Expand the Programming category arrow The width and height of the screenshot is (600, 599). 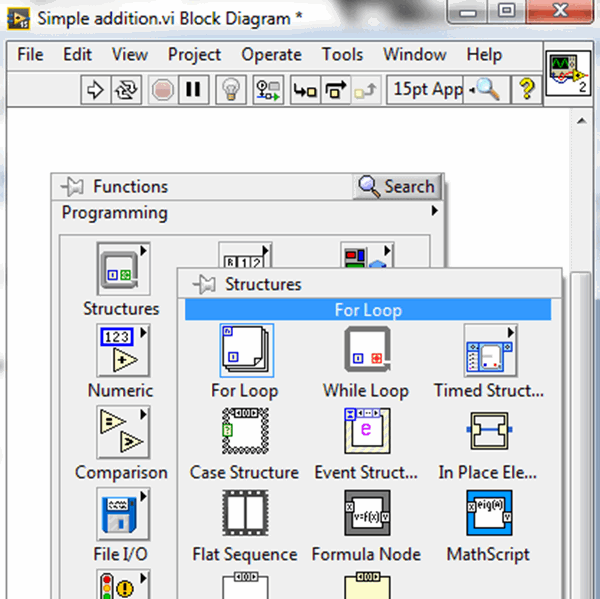434,211
